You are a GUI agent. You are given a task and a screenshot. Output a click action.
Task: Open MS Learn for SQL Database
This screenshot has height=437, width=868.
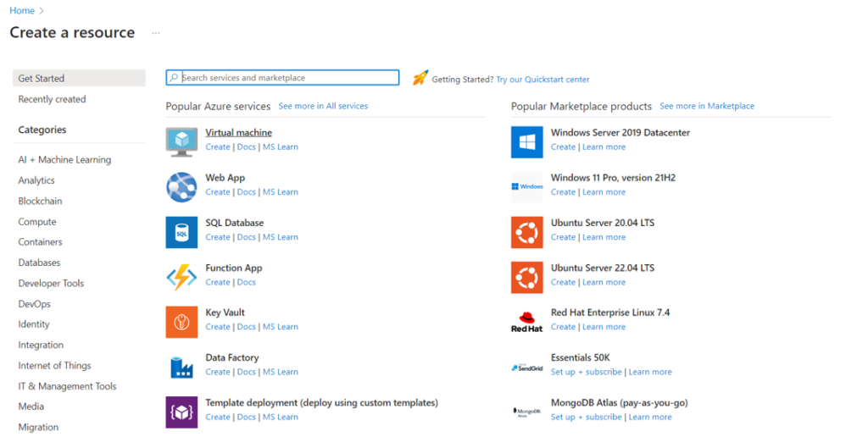[280, 237]
